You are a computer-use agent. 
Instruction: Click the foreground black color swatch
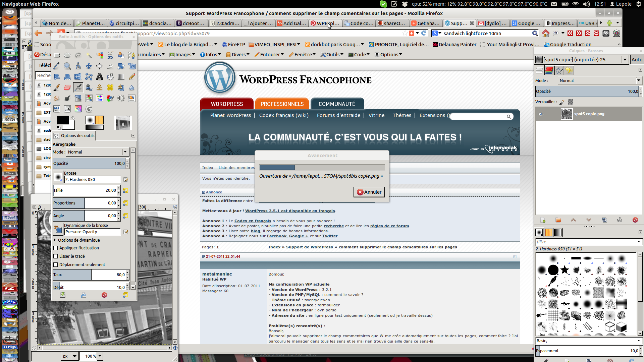pos(62,120)
